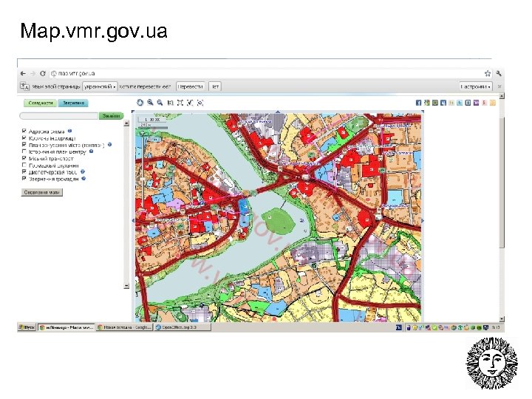
Task: Click the orange share icon at the row end
Action: 493,103
